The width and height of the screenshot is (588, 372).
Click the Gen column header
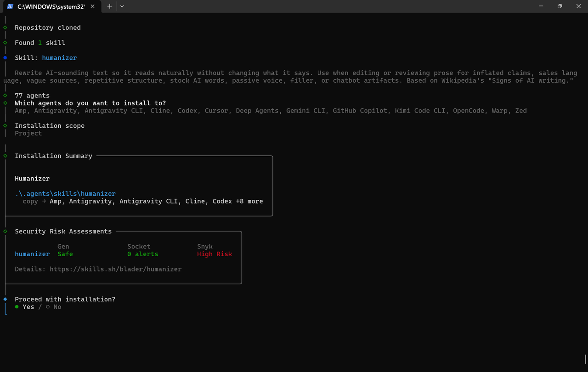[x=63, y=247]
